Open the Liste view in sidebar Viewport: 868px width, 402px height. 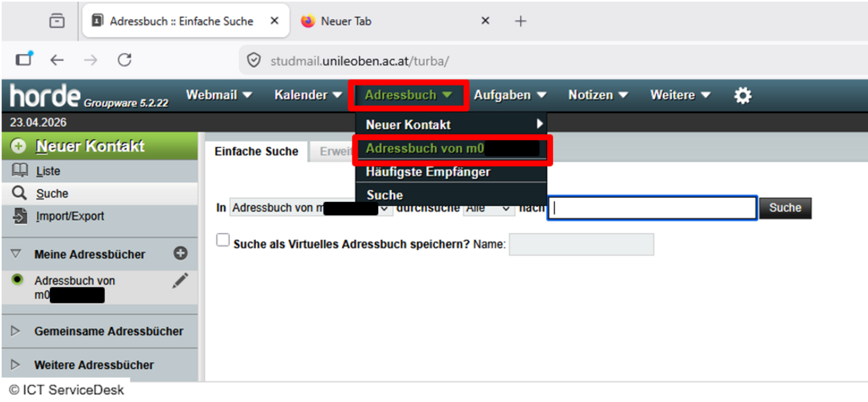(x=47, y=171)
